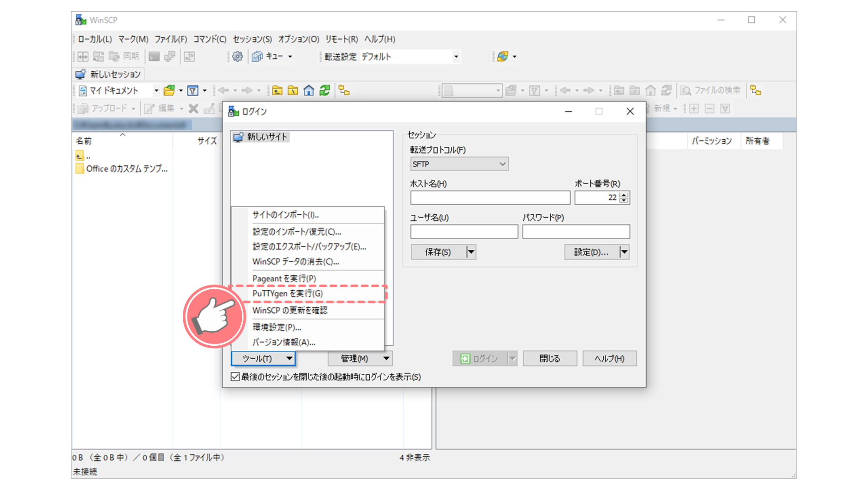Click the ホスト名(H) input field
868x488 pixels.
pyautogui.click(x=490, y=198)
